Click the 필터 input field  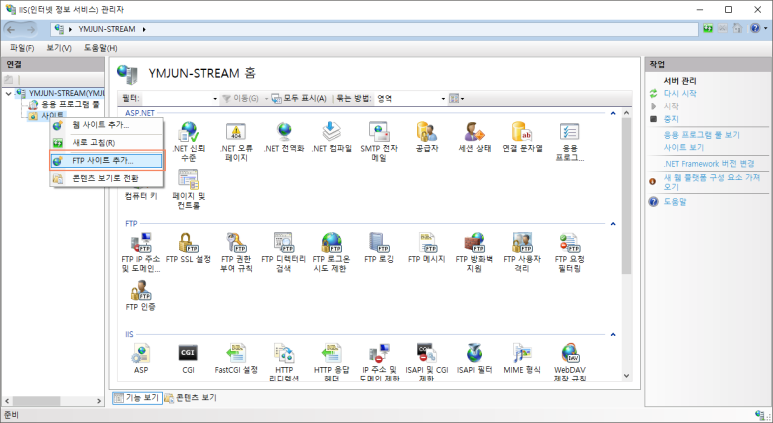pyautogui.click(x=177, y=99)
